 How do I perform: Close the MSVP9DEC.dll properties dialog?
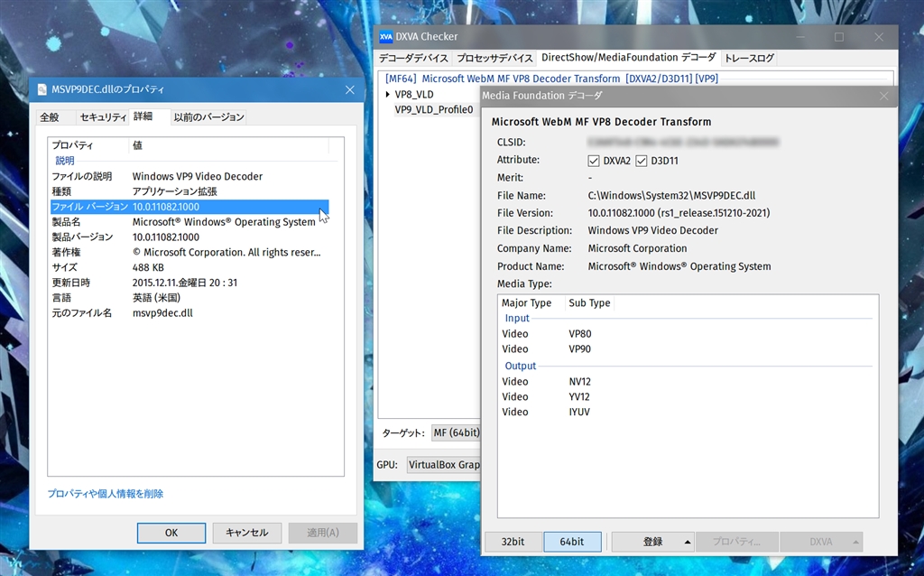pyautogui.click(x=350, y=89)
